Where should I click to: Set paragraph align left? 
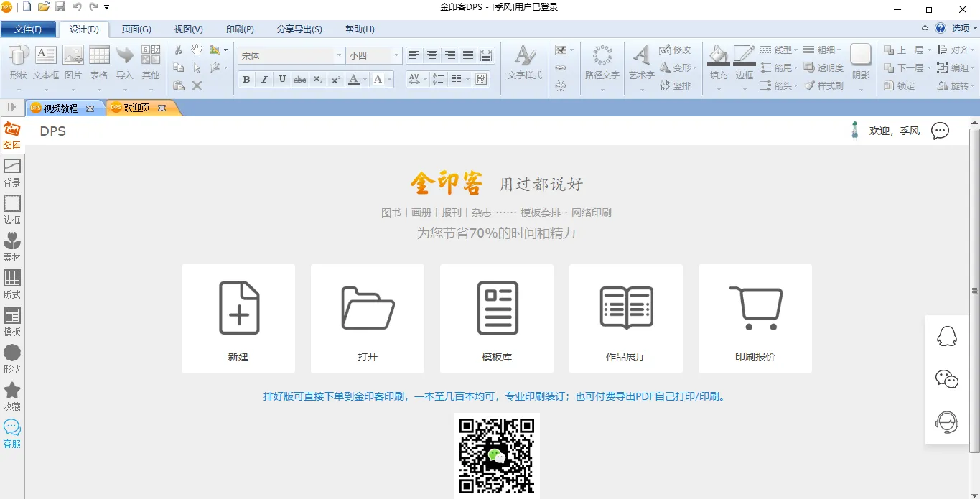414,55
